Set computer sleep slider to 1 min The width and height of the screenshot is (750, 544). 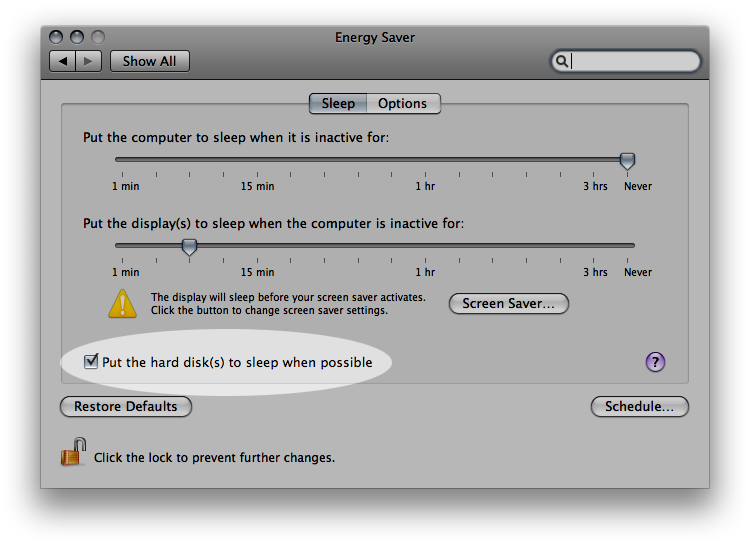coord(122,160)
